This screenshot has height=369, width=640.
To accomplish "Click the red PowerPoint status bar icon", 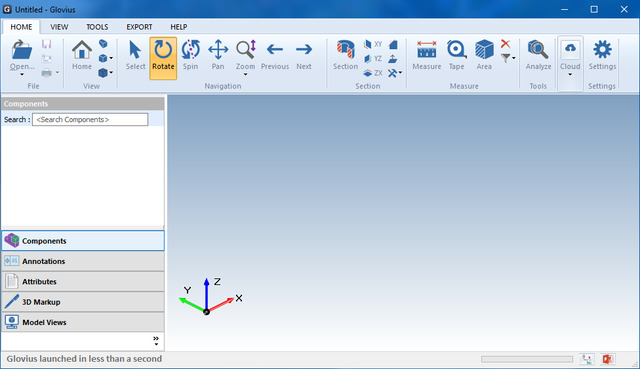I will pos(607,359).
